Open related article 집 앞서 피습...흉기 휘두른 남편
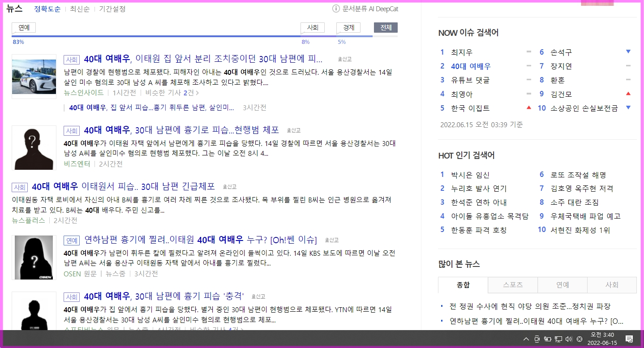This screenshot has width=644, height=348. tap(152, 107)
